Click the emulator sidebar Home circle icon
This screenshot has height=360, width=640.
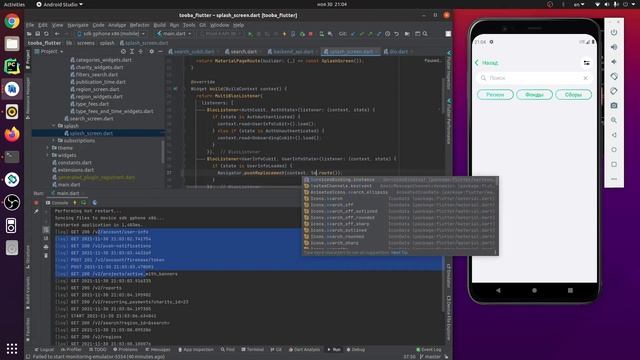coord(614,150)
